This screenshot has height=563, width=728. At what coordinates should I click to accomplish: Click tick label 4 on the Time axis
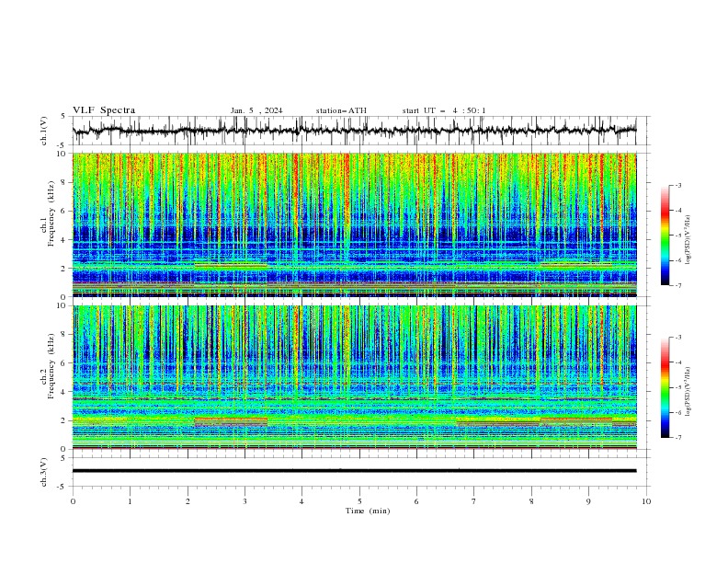pos(301,501)
